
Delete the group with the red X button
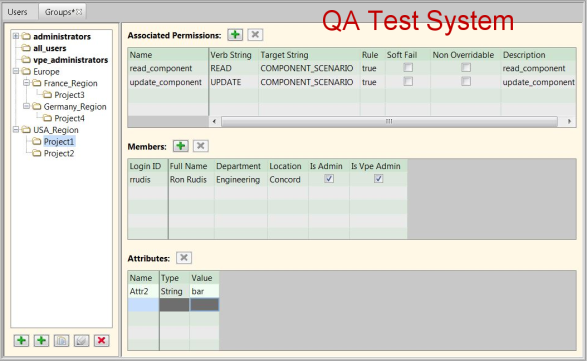point(101,340)
